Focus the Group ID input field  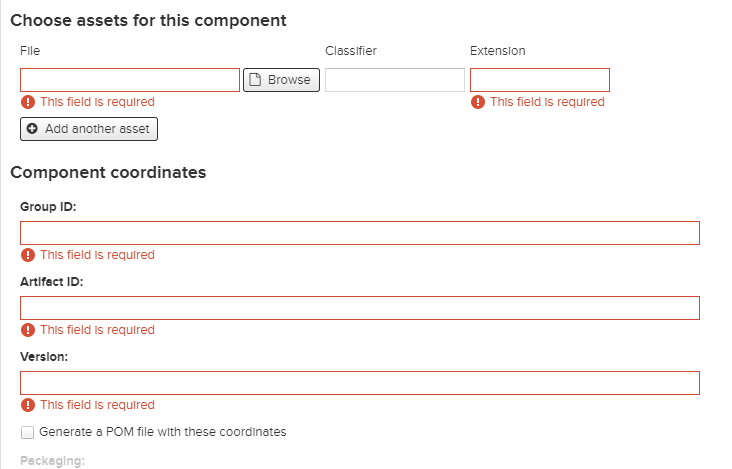click(360, 233)
